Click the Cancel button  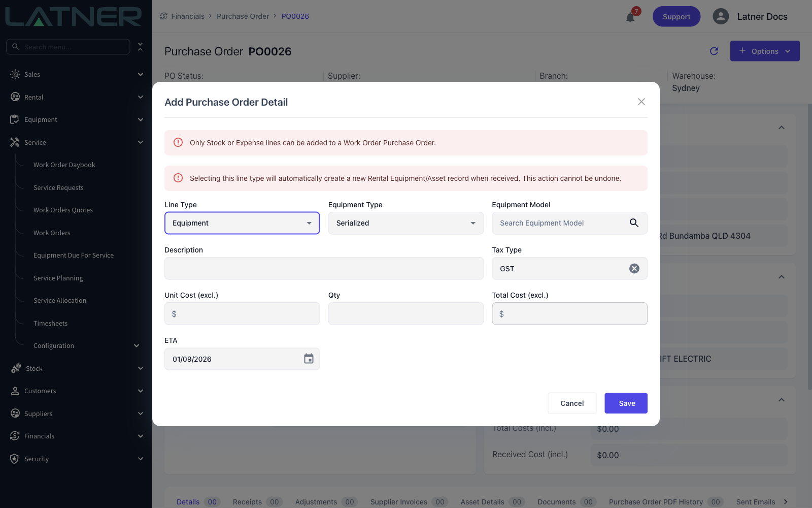coord(572,403)
